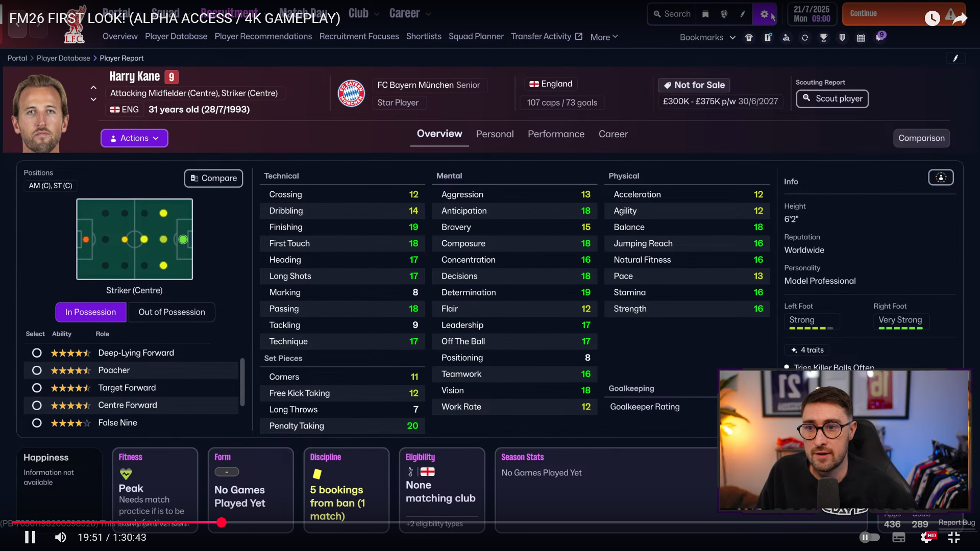Screen dimensions: 980x551
Task: Switch to Out of Possession view
Action: 171,312
